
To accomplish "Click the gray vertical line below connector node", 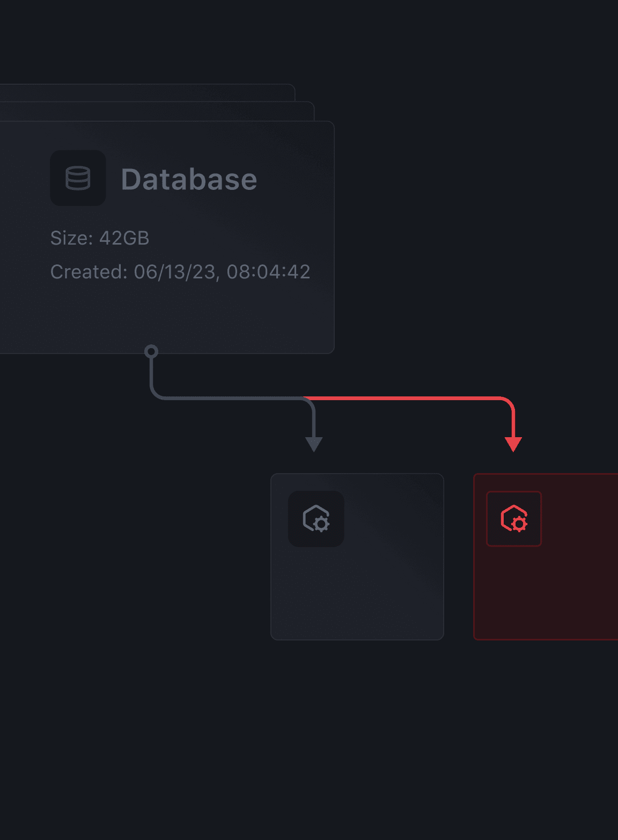I will coord(151,373).
